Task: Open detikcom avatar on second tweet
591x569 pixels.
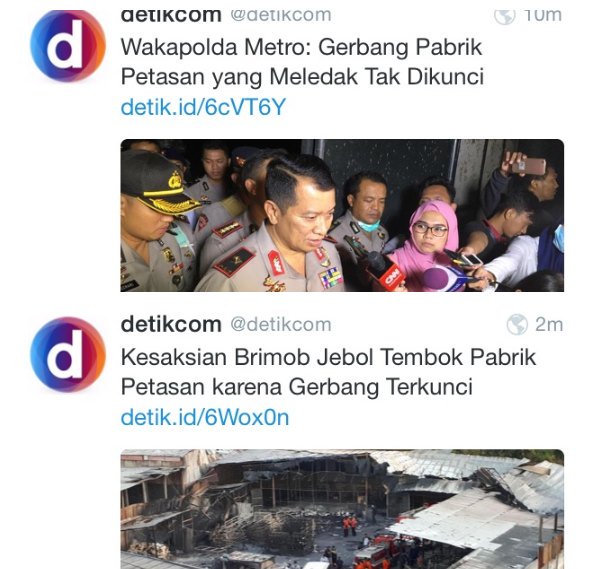Action: tap(68, 355)
